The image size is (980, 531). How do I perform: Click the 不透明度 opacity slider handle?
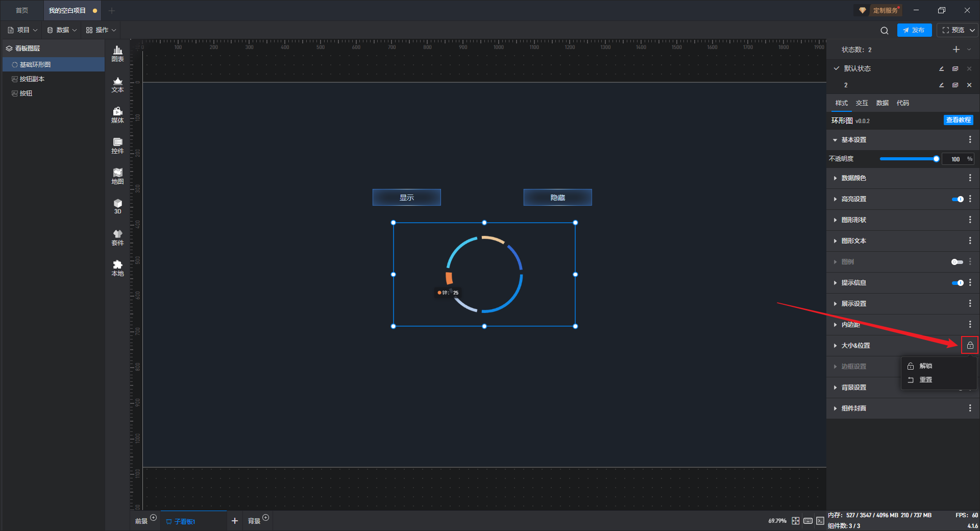[936, 159]
